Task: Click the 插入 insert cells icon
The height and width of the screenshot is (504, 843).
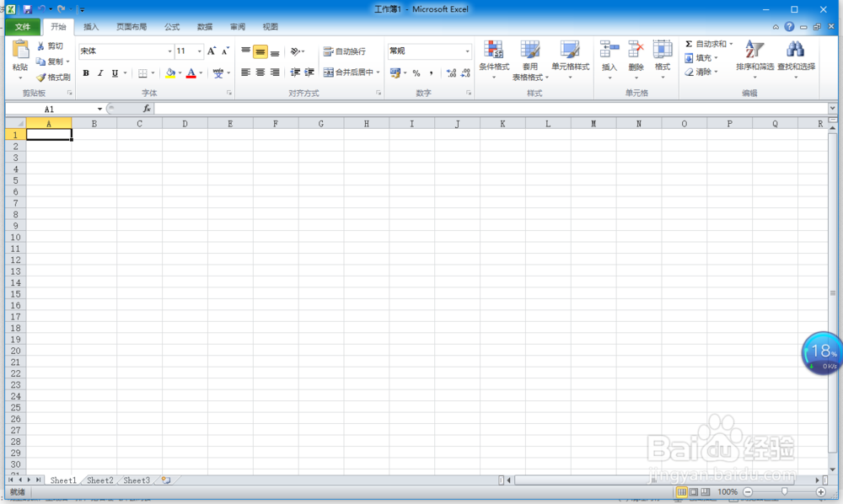Action: [609, 50]
